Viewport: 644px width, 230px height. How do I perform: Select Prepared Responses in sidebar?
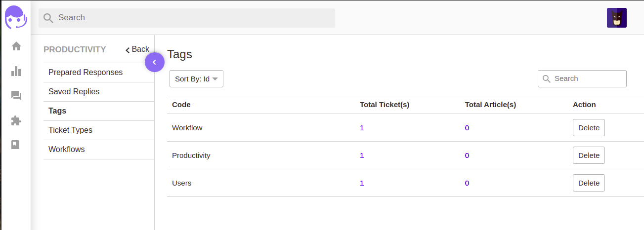(99, 73)
